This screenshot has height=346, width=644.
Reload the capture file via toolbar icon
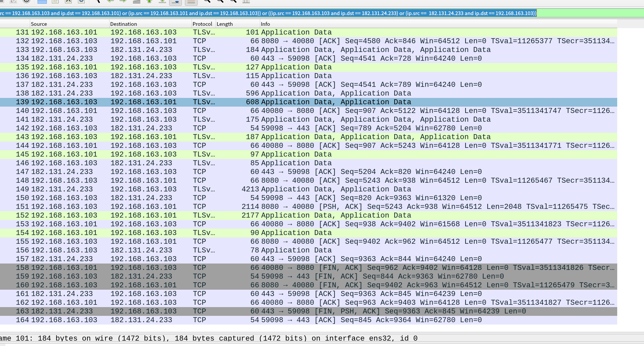(81, 1)
